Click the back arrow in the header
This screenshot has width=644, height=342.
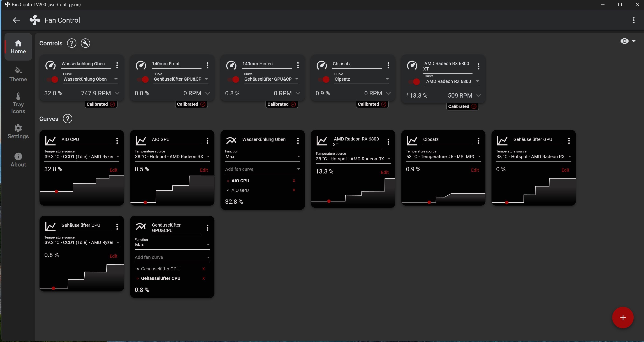coord(16,20)
